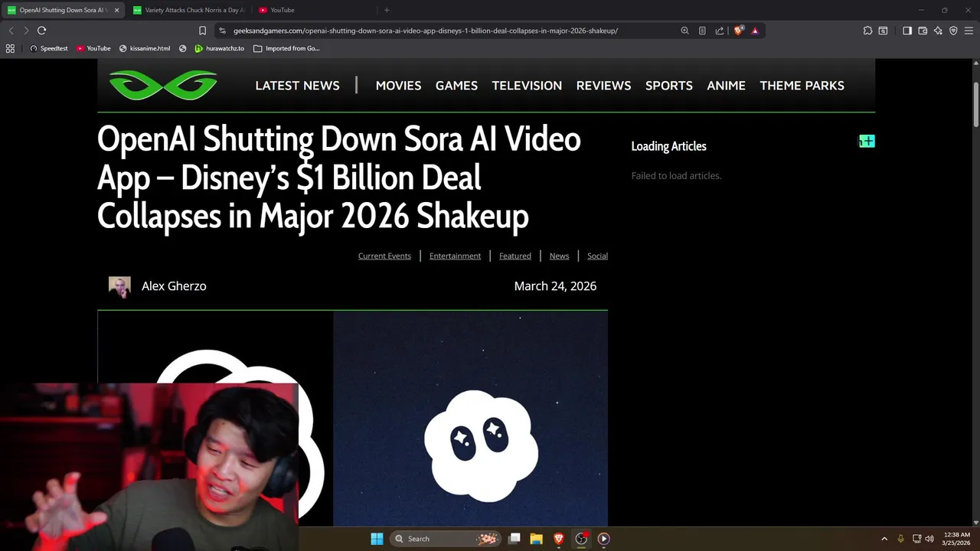
Task: Open the kissanime.html bookmark
Action: pyautogui.click(x=145, y=48)
